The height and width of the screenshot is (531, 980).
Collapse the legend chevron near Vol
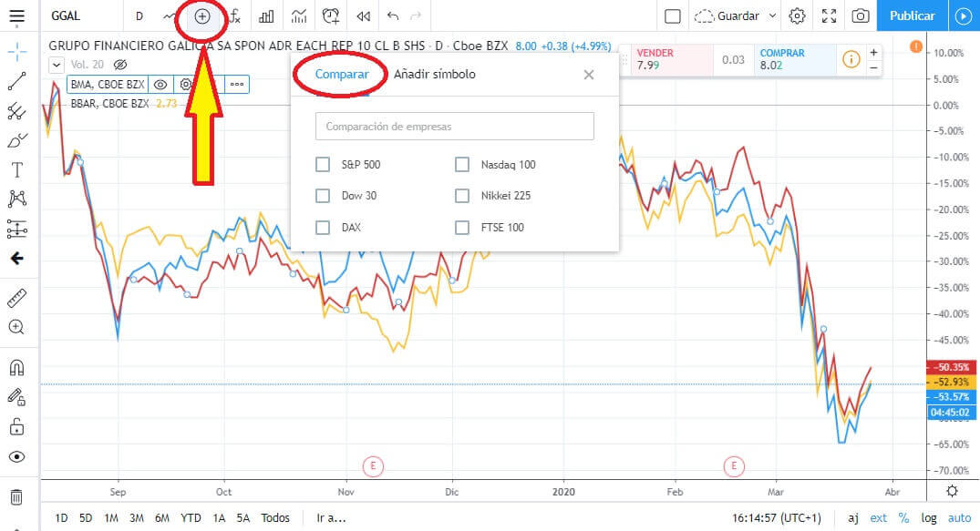coord(56,65)
